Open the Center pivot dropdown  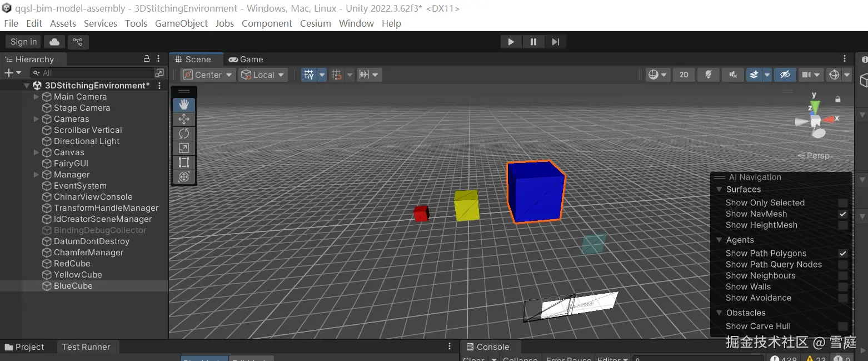(x=208, y=75)
